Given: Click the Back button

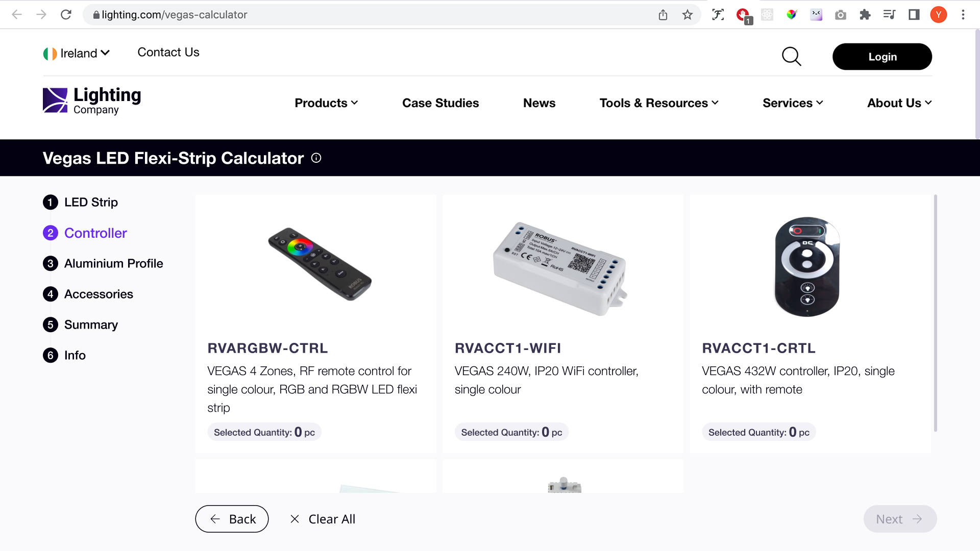Looking at the screenshot, I should click(232, 519).
